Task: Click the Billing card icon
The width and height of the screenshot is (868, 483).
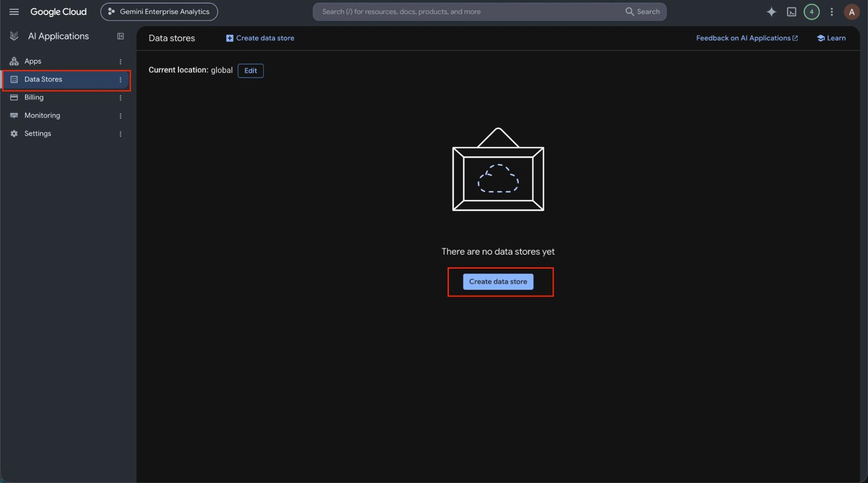Action: click(x=14, y=97)
